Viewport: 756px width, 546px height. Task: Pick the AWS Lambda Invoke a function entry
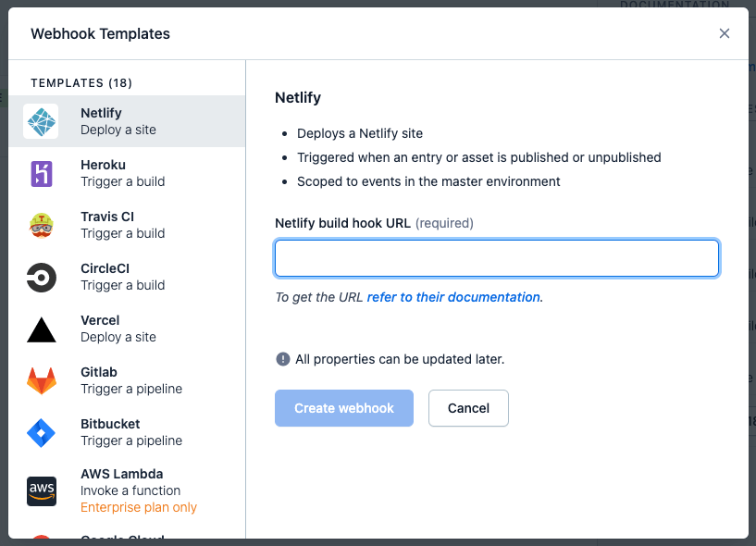tap(128, 490)
